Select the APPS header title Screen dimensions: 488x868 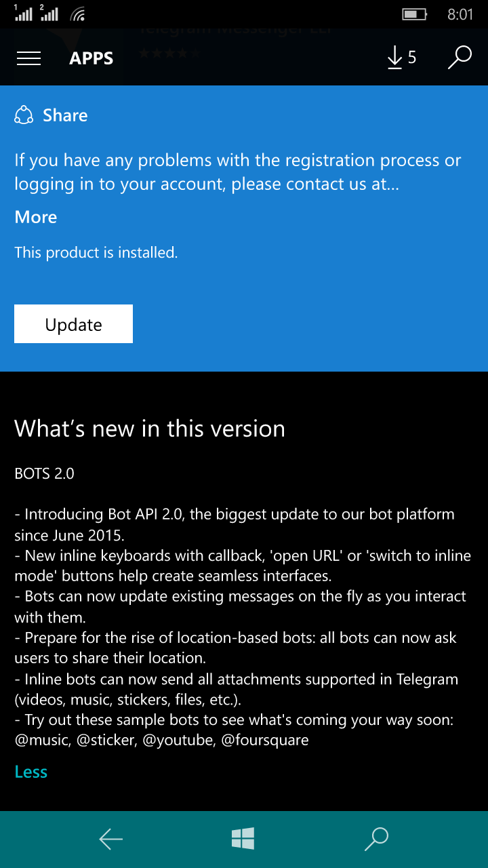91,58
